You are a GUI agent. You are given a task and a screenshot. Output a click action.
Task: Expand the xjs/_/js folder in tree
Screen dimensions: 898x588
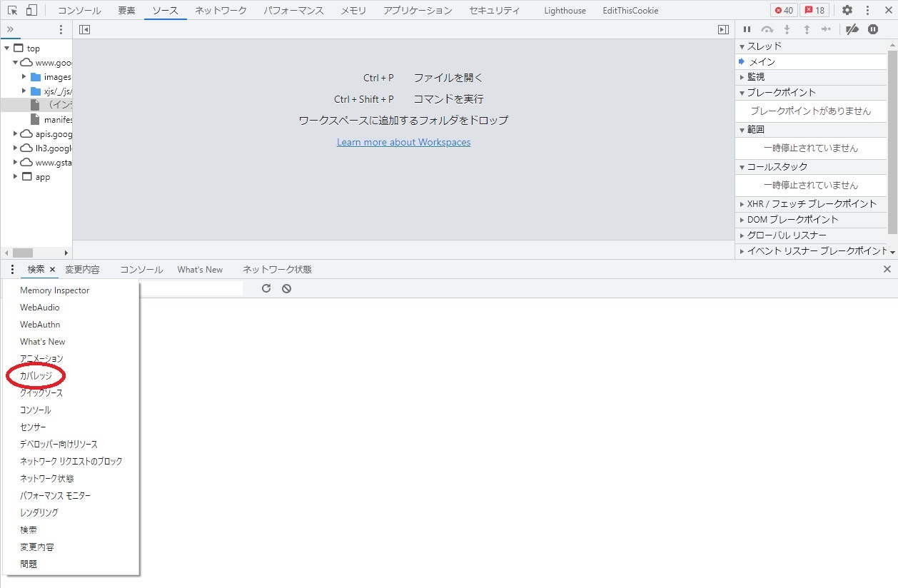click(x=24, y=91)
